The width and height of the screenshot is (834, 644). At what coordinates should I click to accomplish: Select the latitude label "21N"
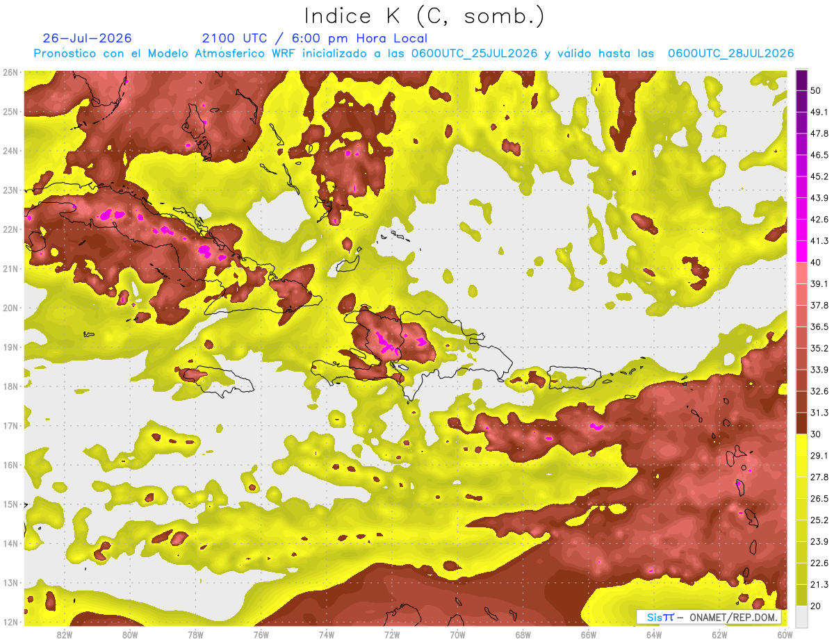(x=10, y=269)
